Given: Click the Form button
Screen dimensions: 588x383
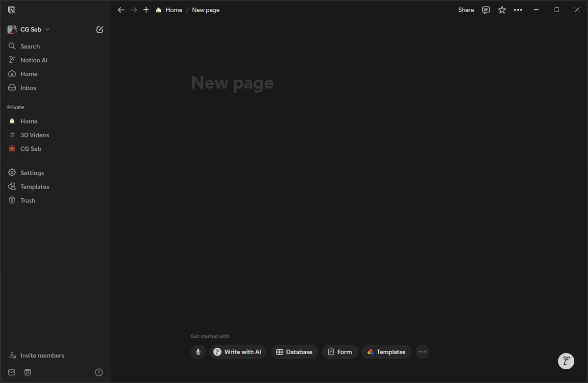Looking at the screenshot, I should click(340, 352).
